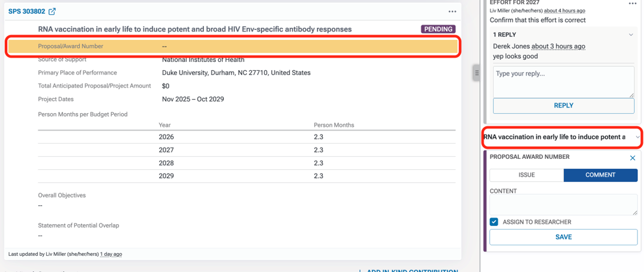Check the Assign to Researcher checkbox
Image resolution: width=644 pixels, height=272 pixels.
click(x=494, y=222)
